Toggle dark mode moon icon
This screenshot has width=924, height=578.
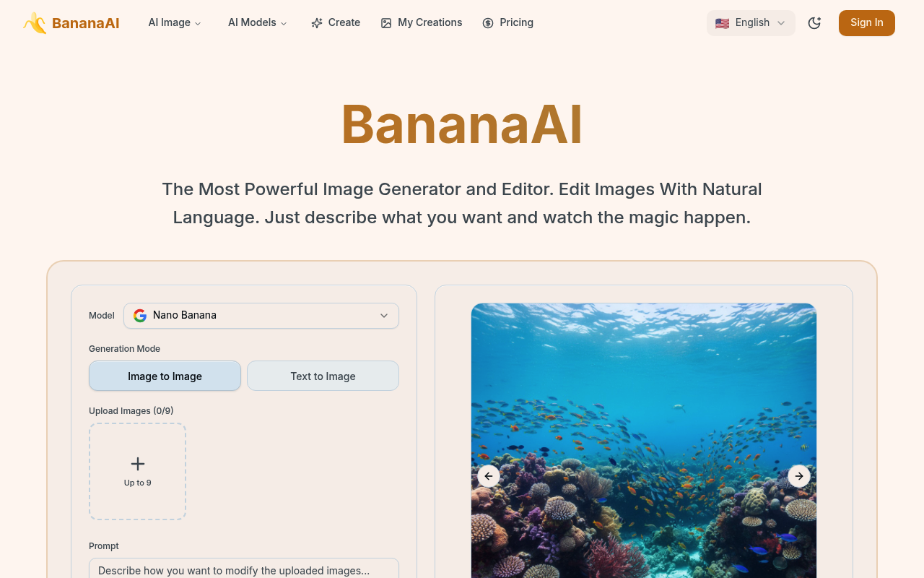click(x=814, y=23)
